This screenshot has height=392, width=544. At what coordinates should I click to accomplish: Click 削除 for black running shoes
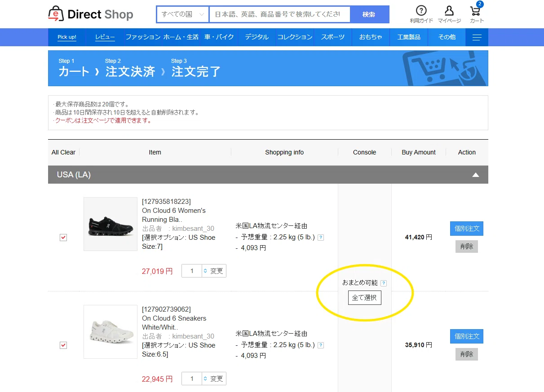[467, 247]
